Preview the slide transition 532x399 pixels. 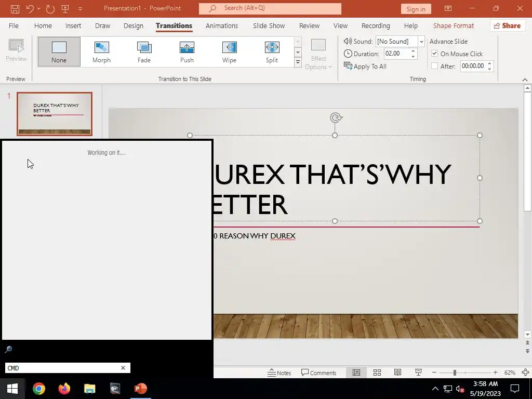[16, 50]
